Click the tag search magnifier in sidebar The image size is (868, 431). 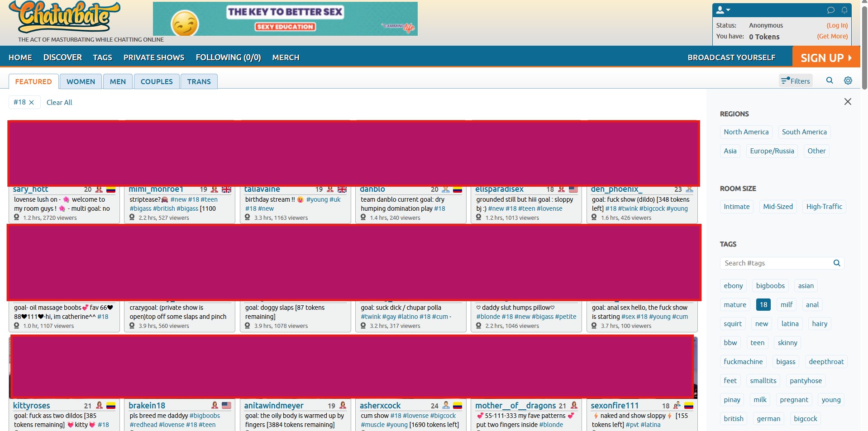tap(836, 263)
